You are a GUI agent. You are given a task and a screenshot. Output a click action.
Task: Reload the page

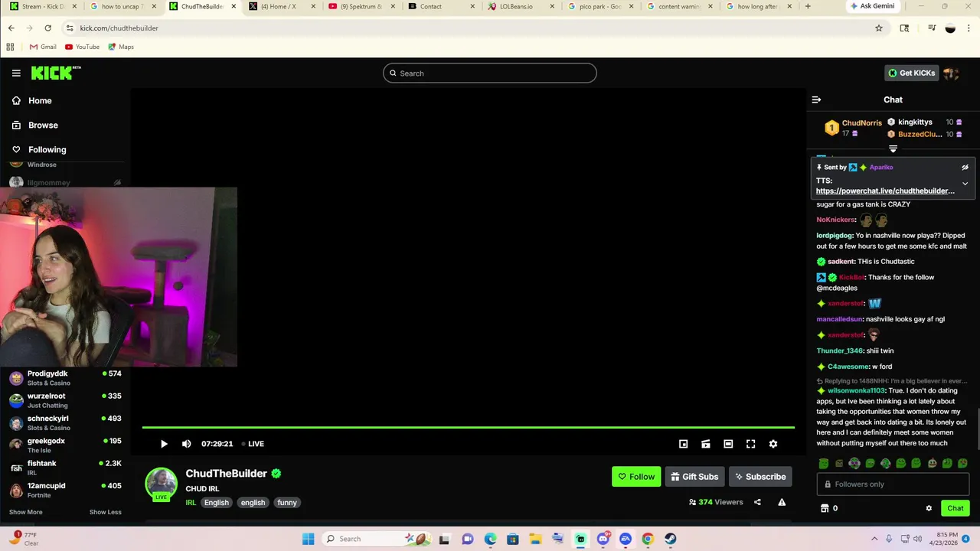point(47,28)
